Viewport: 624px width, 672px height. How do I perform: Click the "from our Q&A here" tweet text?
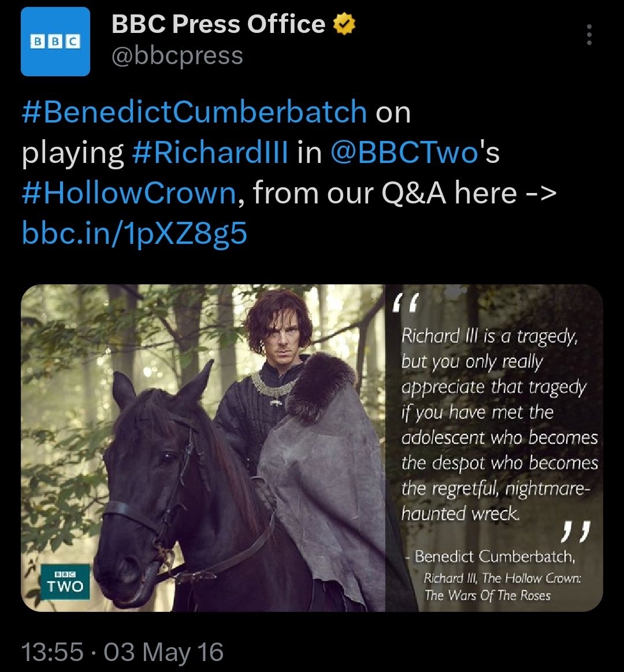(x=384, y=193)
